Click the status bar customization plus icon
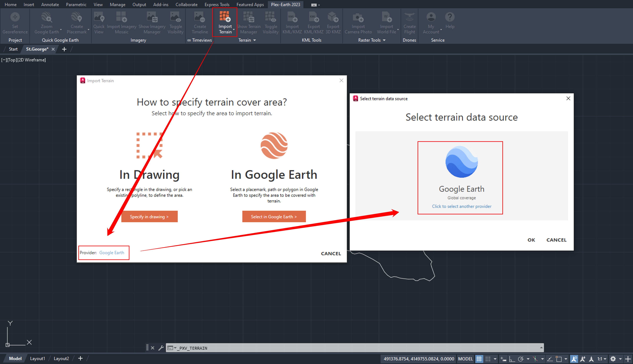 coord(628,359)
